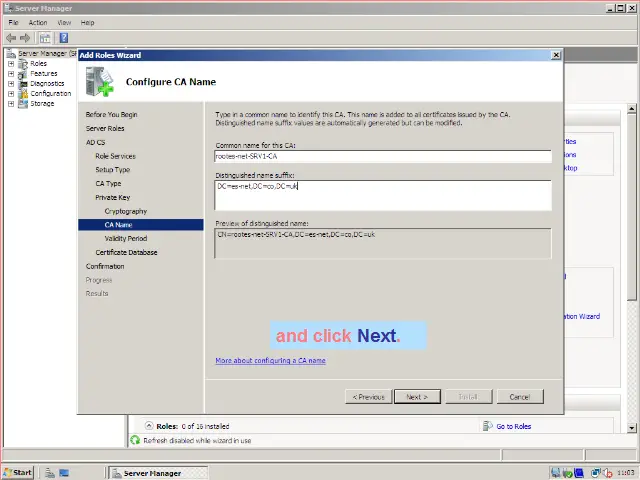Click the Server Manager root node icon
The width and height of the screenshot is (640, 480).
(11, 53)
